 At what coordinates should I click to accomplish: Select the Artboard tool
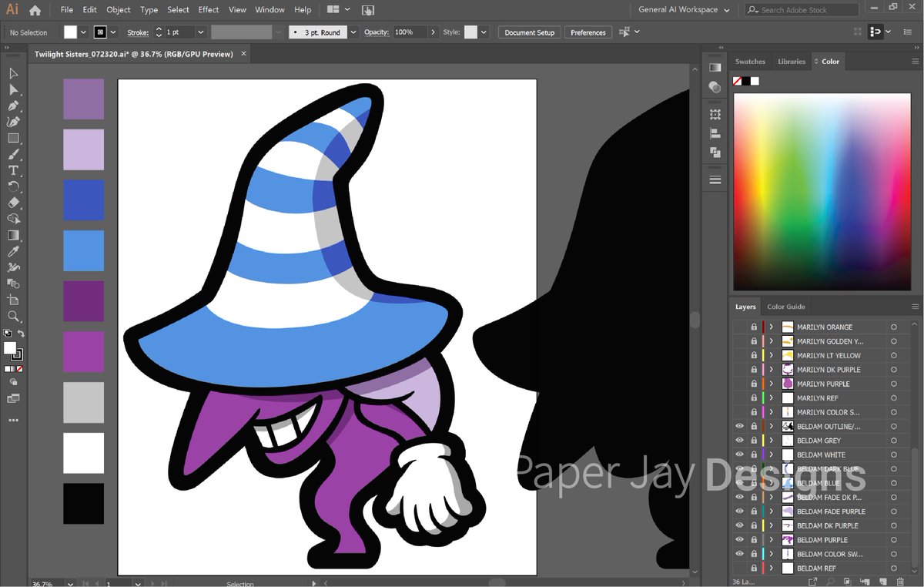coord(13,300)
